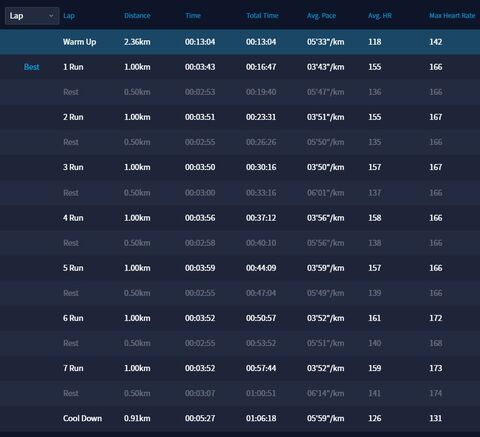Click total time 00:53:52

[x=261, y=343]
